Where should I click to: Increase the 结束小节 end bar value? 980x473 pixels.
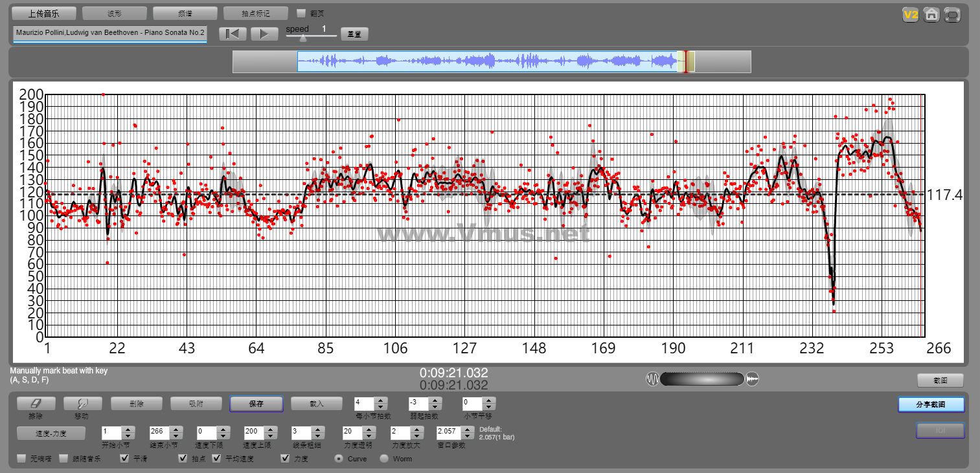176,428
